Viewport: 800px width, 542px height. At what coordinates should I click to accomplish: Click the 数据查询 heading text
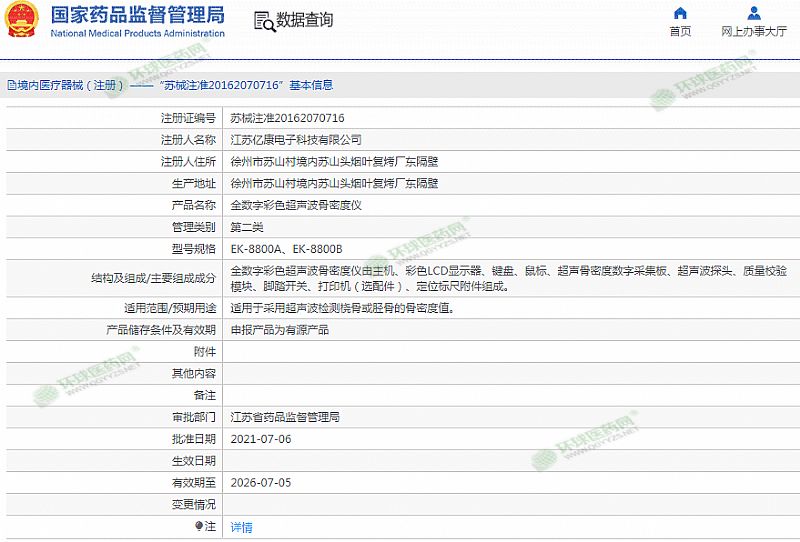tap(305, 21)
